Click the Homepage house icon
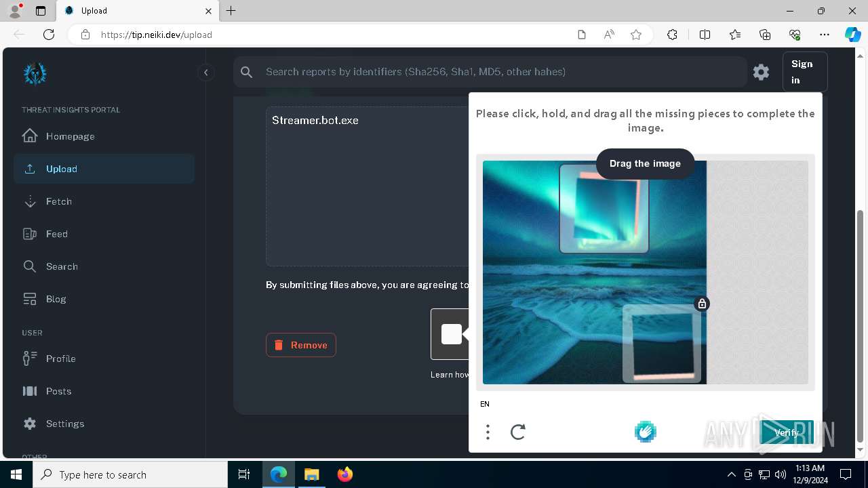This screenshot has width=868, height=488. click(x=30, y=136)
